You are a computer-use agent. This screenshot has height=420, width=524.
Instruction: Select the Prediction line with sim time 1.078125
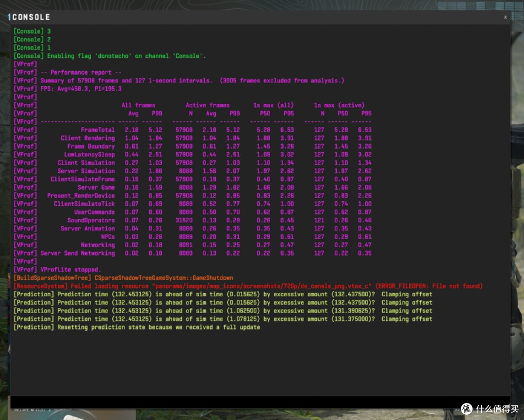point(223,319)
